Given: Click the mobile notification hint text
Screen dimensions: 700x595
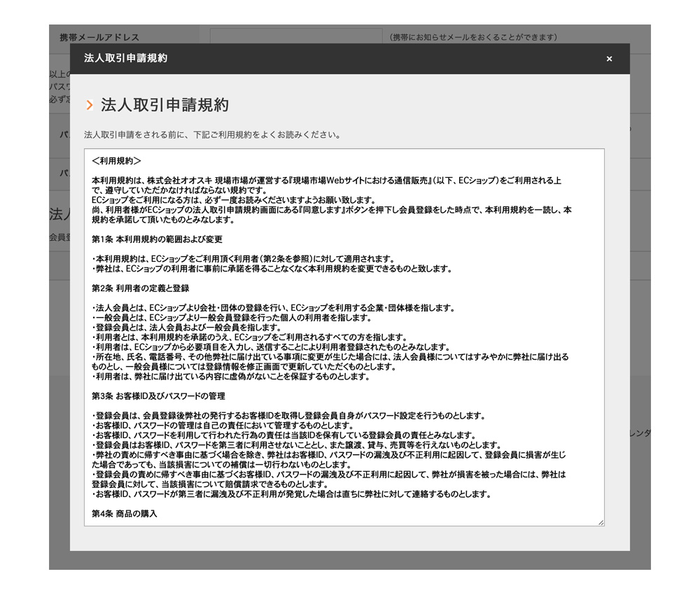Looking at the screenshot, I should [x=473, y=37].
